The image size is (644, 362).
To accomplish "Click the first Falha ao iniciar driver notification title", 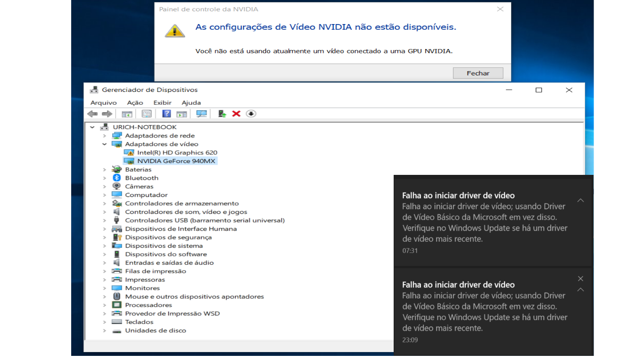I will [458, 195].
